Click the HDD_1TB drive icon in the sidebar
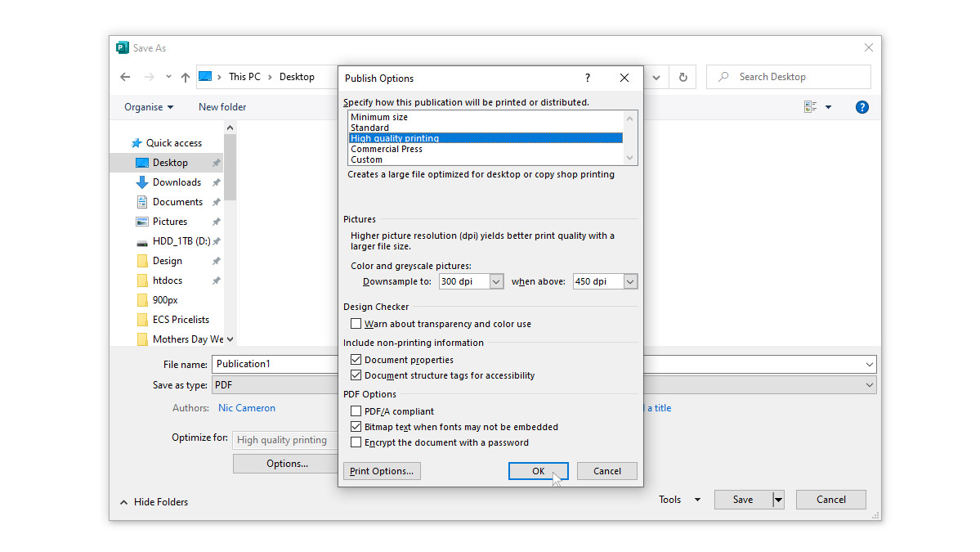 (x=141, y=241)
